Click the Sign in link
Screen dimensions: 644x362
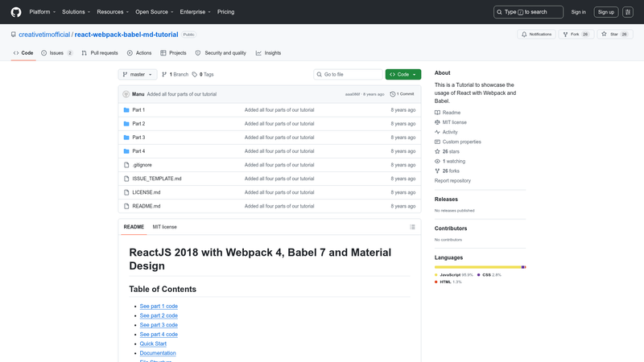[x=578, y=12]
